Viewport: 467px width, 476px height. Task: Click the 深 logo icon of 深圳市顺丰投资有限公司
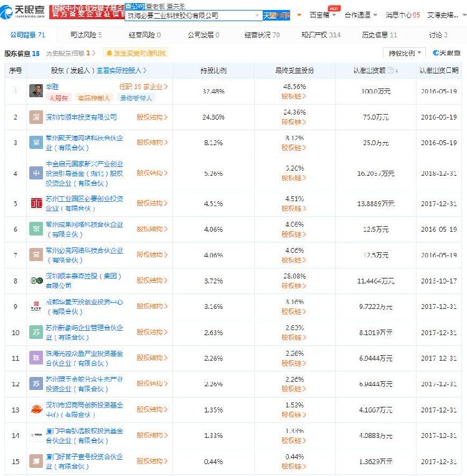point(36,117)
